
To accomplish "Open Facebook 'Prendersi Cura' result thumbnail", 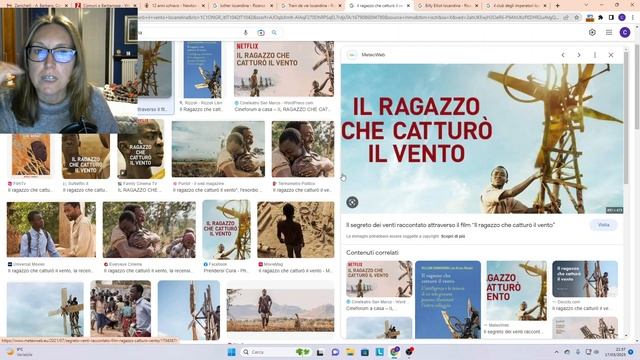I will [x=227, y=229].
